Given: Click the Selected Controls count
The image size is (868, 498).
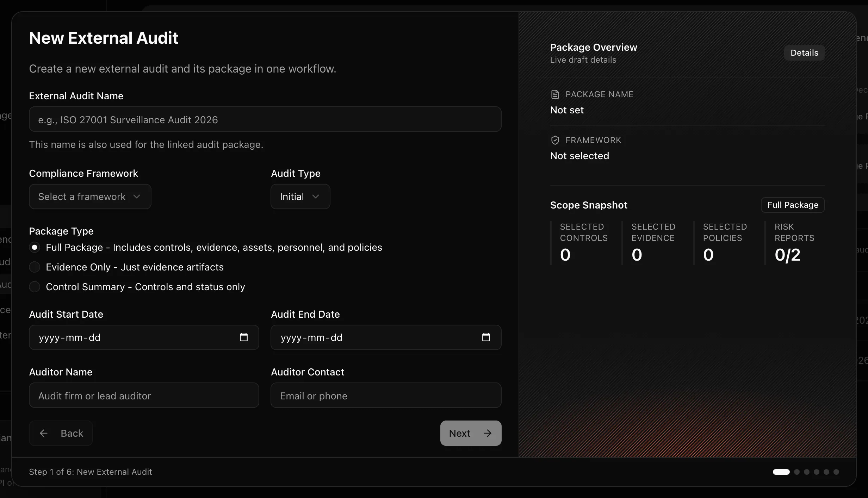Looking at the screenshot, I should pos(565,255).
